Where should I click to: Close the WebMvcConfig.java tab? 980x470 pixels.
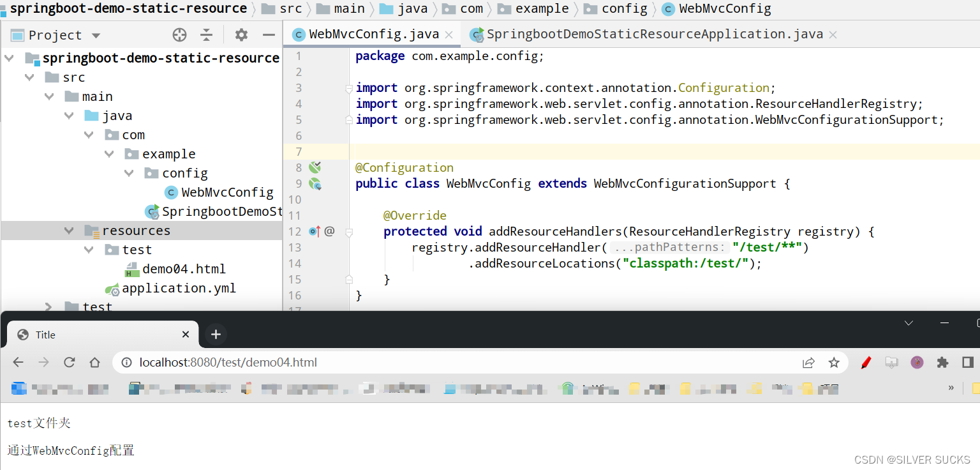click(x=449, y=35)
